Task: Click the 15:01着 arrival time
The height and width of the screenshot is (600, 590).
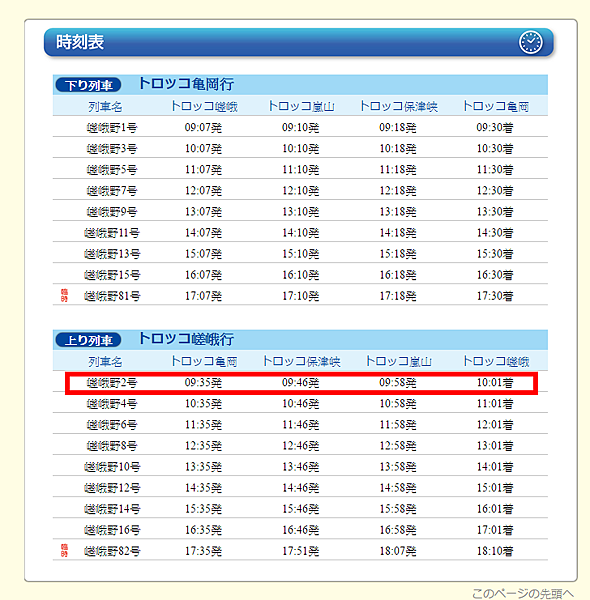Action: click(495, 488)
